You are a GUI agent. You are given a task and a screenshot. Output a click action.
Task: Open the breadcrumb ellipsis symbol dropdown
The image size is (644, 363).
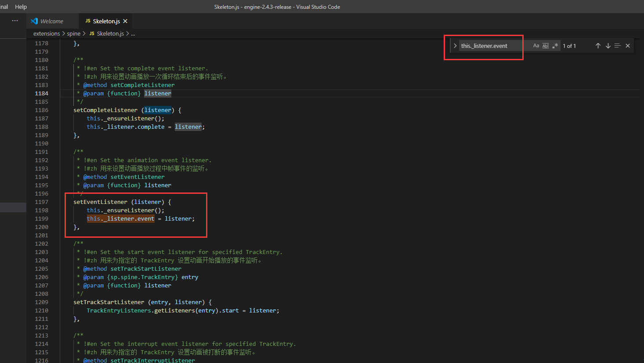(x=133, y=33)
